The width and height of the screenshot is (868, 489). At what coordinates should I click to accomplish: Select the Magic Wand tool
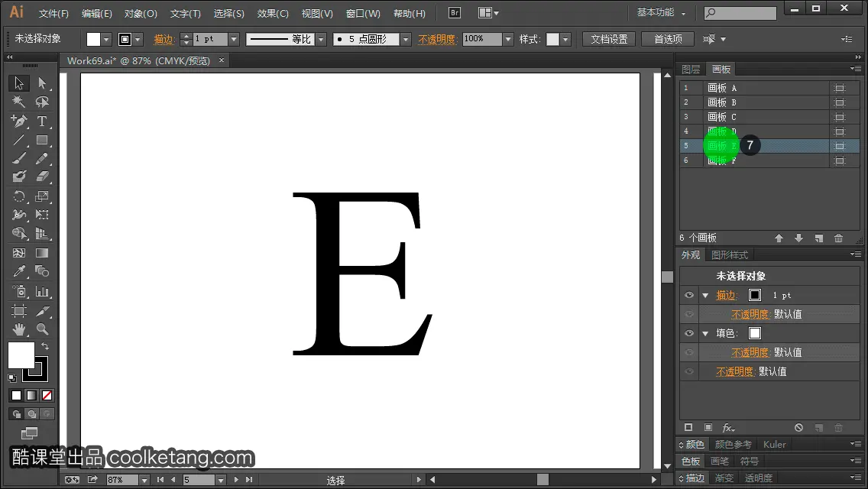click(x=19, y=102)
